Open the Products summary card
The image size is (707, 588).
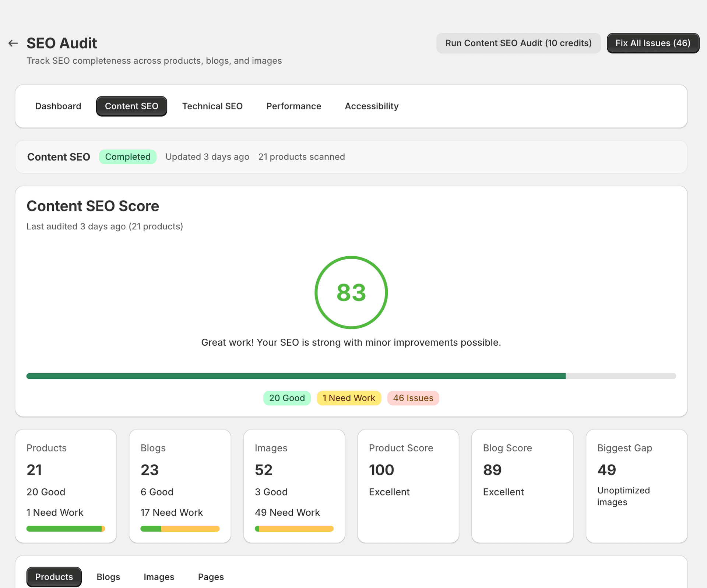[66, 486]
